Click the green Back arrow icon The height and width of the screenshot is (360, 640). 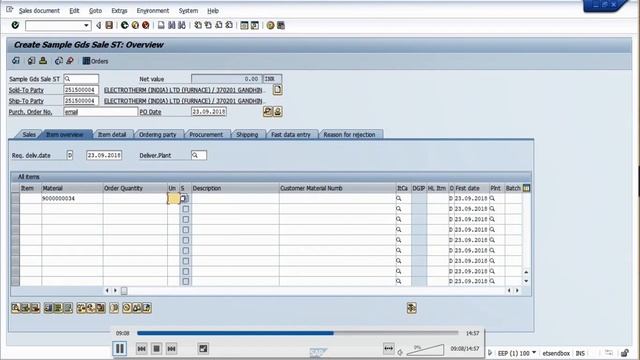124,25
